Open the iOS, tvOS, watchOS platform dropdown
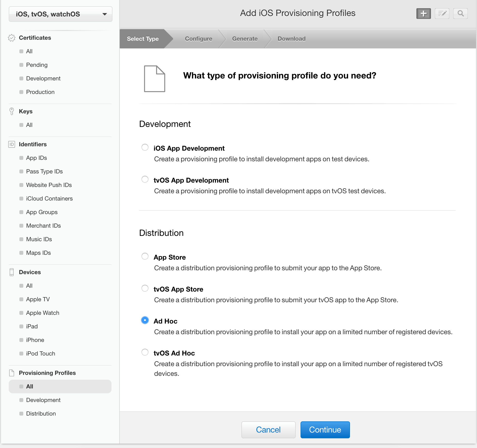Screen dimensions: 477x448 [61, 14]
